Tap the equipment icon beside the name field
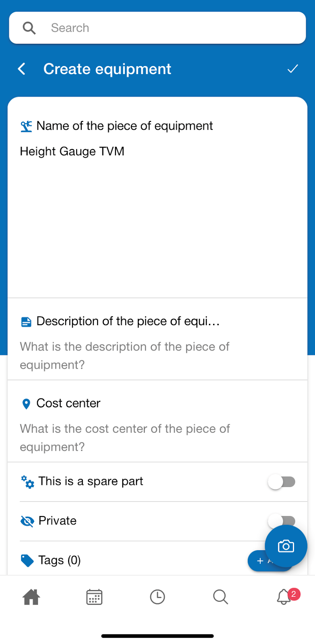The height and width of the screenshot is (644, 315). click(26, 126)
